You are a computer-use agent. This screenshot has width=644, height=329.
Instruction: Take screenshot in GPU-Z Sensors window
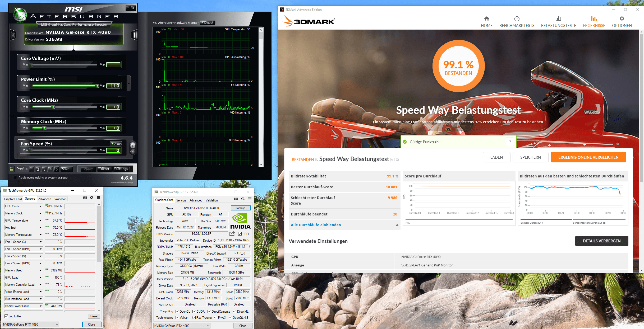(x=85, y=198)
